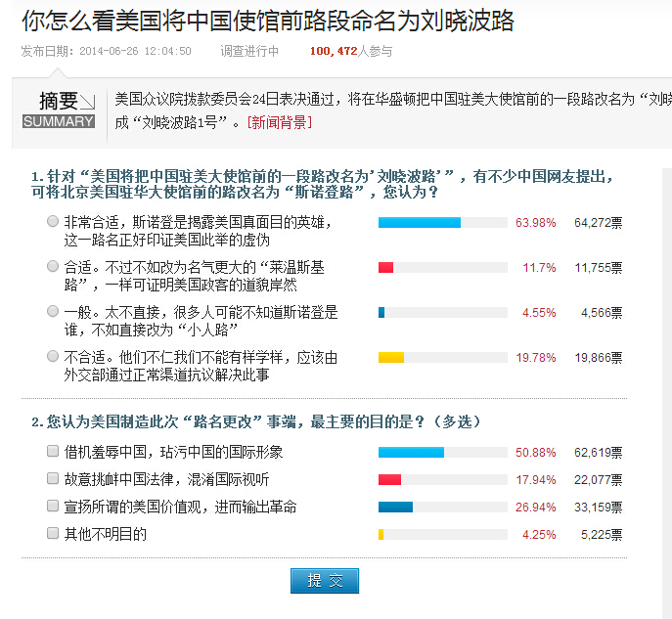Click the 摘要 SUMMARY arrow icon
Screen dimensions: 672x619
pyautogui.click(x=87, y=101)
